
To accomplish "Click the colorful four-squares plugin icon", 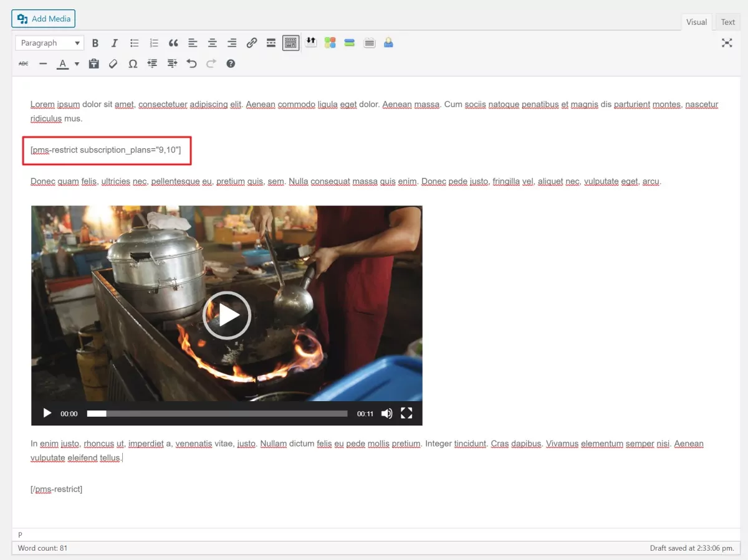I will click(330, 43).
